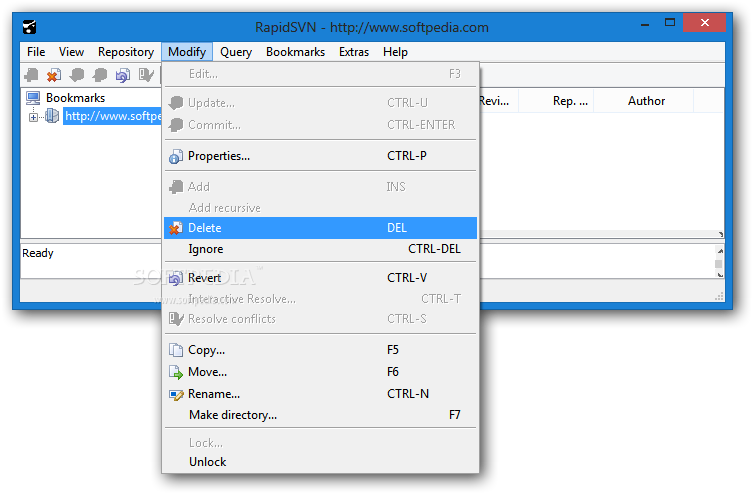753x494 pixels.
Task: Click the Delete toolbar icon with red X
Action: (54, 75)
